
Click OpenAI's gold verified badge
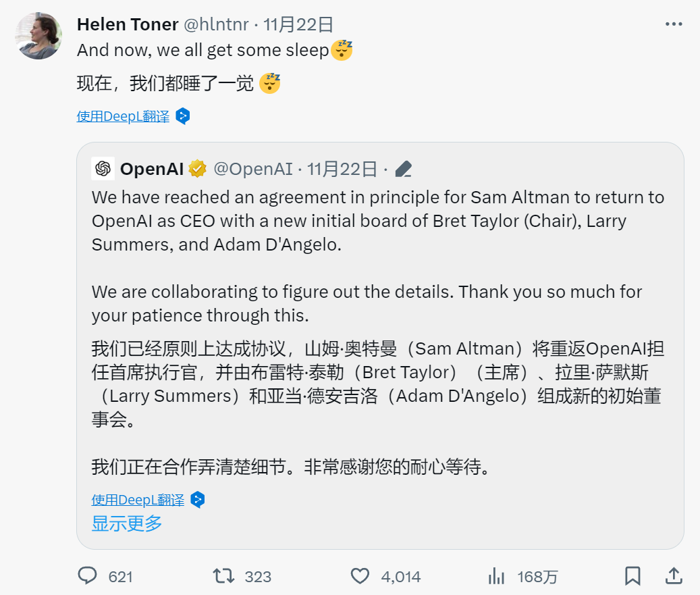point(198,169)
